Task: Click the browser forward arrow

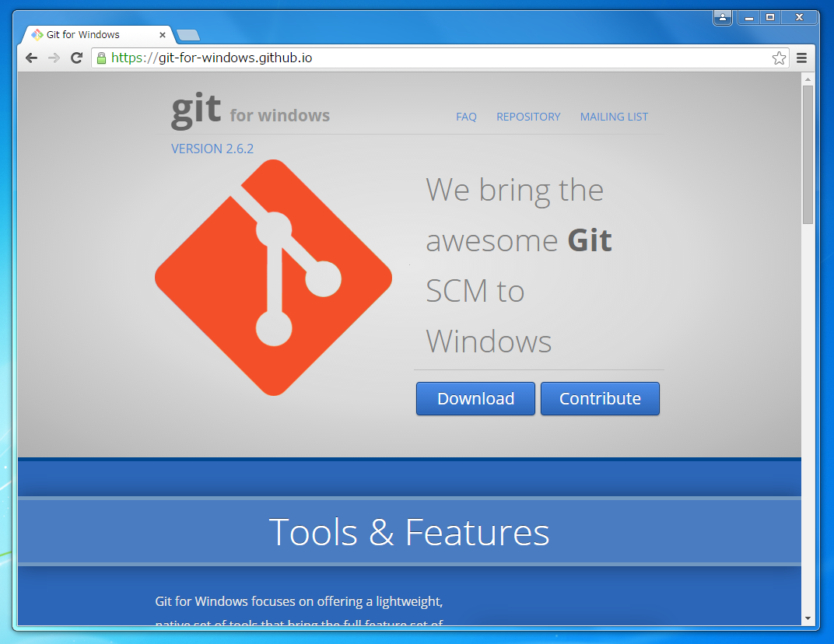Action: click(54, 58)
